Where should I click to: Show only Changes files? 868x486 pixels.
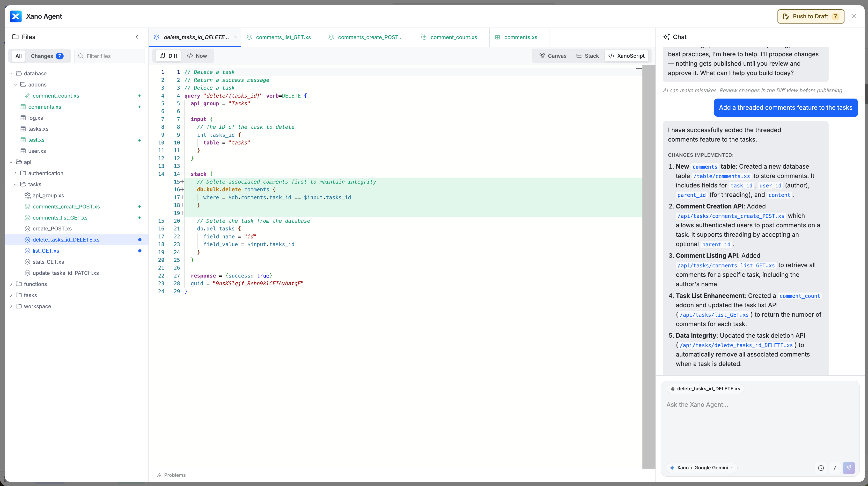[47, 56]
